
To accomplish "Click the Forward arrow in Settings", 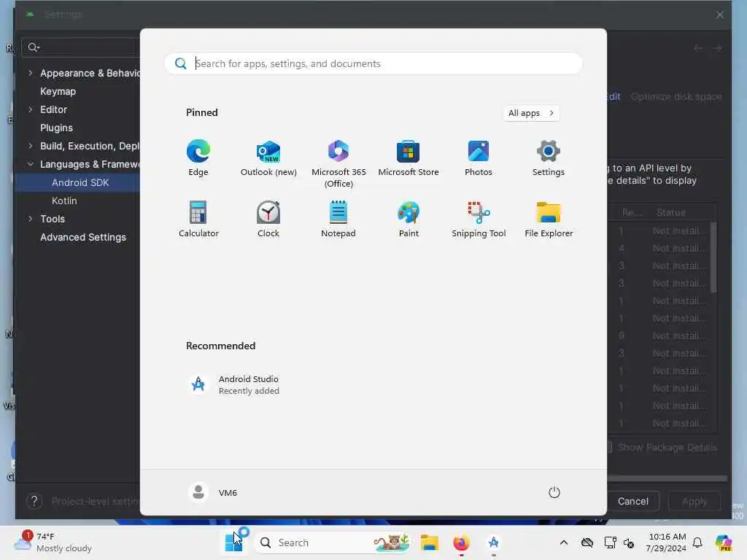I will tap(716, 48).
